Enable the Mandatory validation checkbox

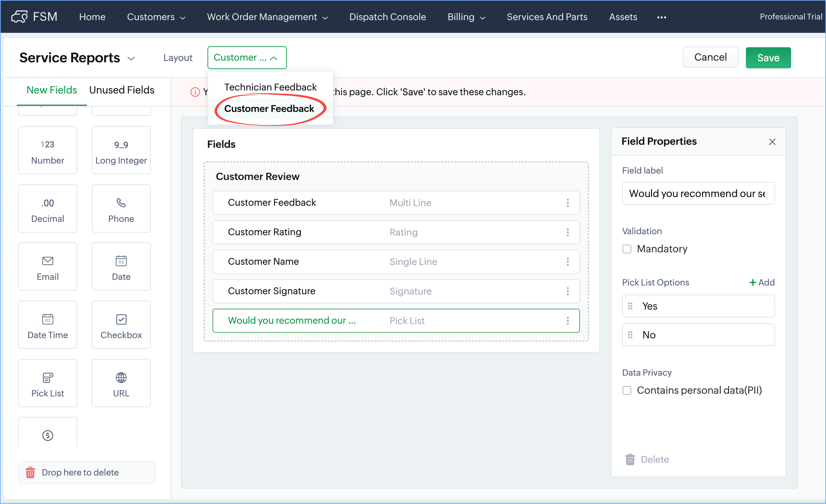(627, 249)
